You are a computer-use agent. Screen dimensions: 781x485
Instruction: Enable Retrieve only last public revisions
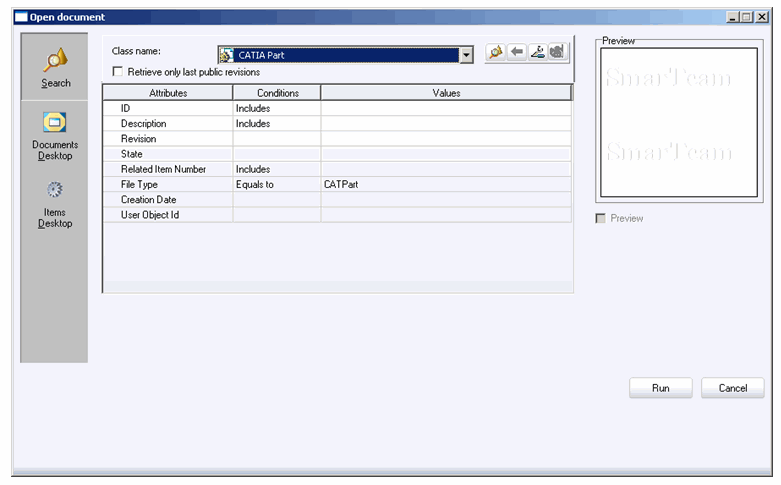point(119,72)
